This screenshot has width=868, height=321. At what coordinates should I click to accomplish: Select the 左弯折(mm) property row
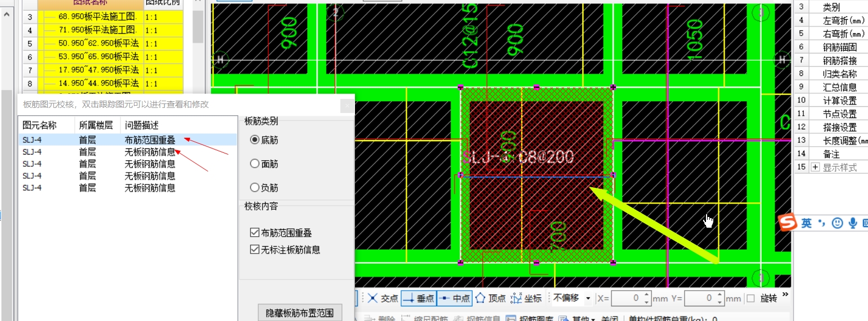click(x=830, y=20)
